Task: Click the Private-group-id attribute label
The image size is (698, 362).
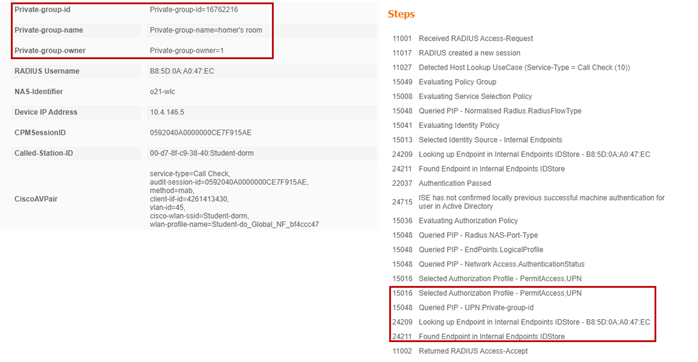Action: click(x=42, y=9)
